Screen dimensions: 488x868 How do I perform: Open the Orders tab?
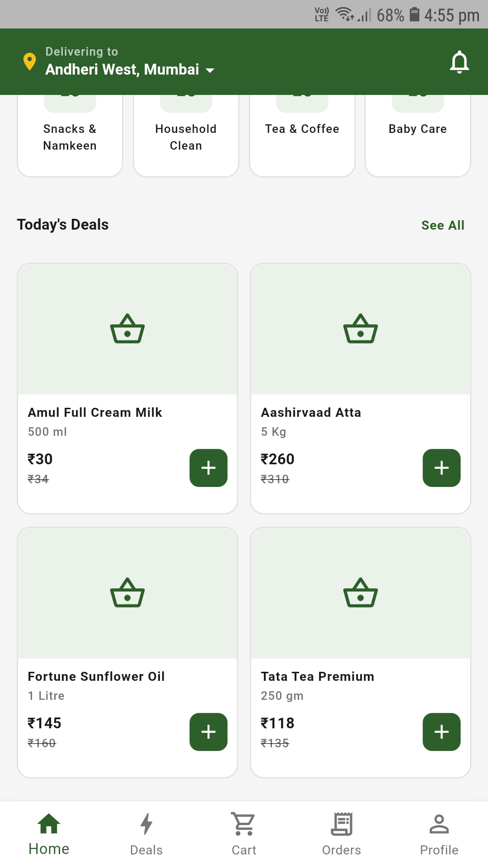(x=342, y=835)
